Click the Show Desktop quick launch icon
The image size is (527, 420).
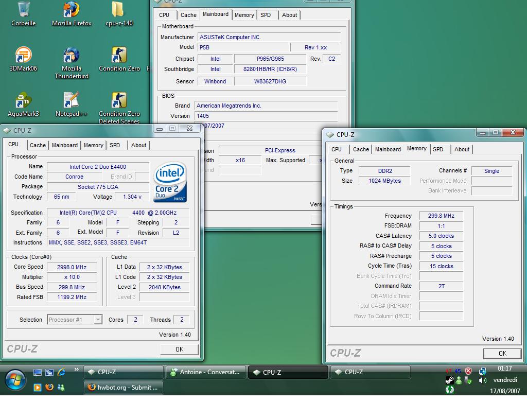(37, 372)
